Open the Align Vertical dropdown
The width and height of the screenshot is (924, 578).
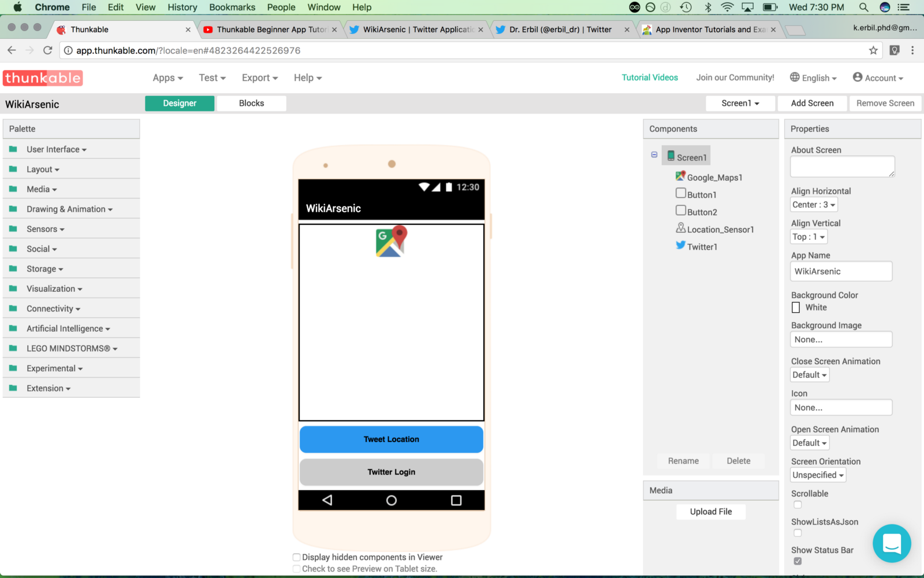808,236
